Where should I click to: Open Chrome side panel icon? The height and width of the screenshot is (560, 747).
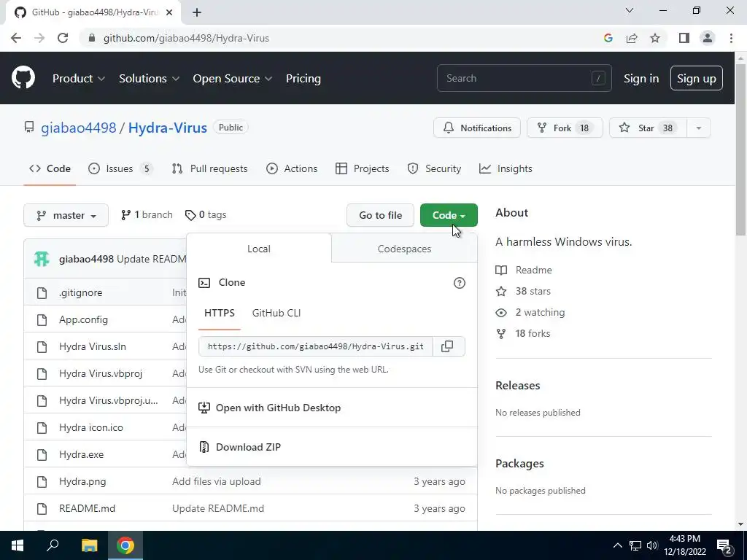(x=684, y=38)
